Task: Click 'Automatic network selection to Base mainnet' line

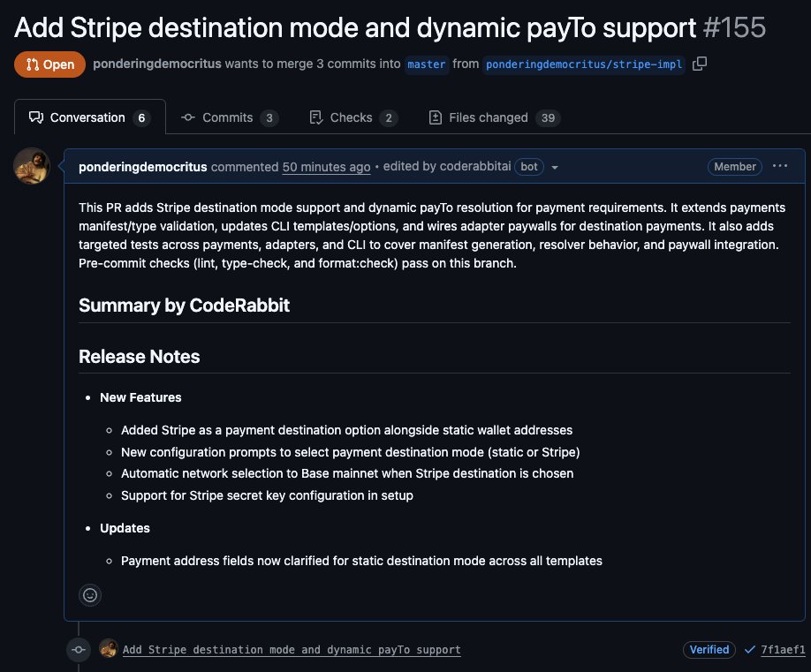Action: 347,473
